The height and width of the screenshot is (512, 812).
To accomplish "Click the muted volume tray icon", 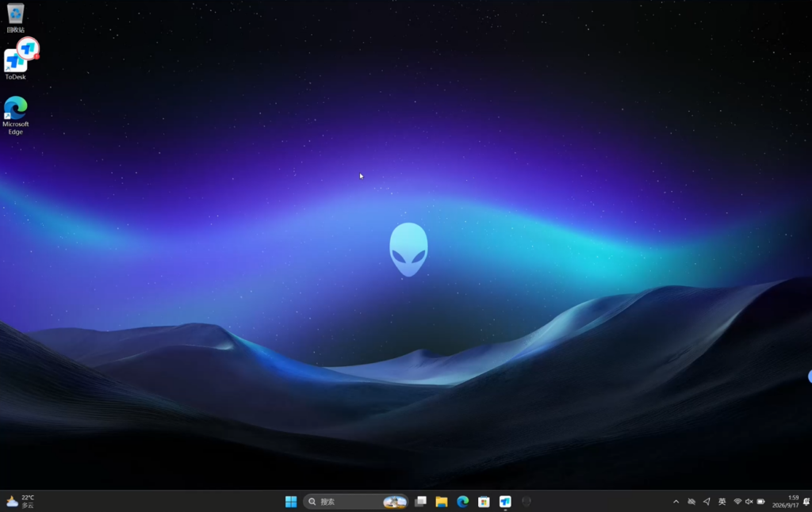I will (x=749, y=501).
